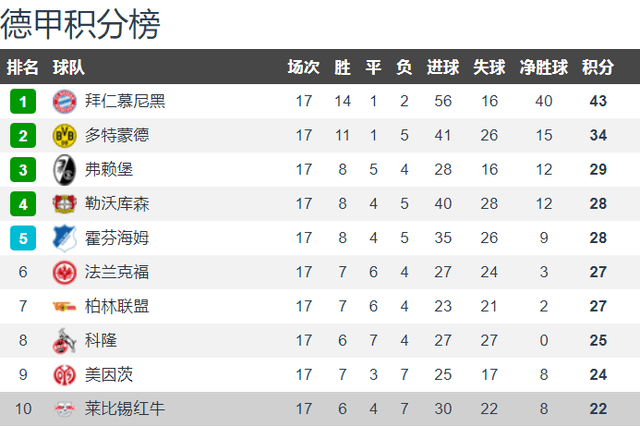Click the blue rank 5 badge
This screenshot has width=640, height=427.
[x=23, y=238]
